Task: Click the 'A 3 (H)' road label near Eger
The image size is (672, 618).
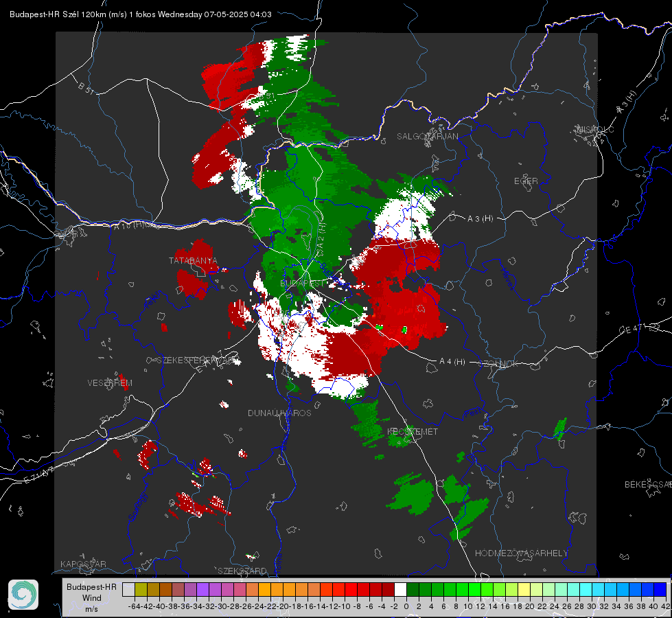Action: [x=480, y=219]
